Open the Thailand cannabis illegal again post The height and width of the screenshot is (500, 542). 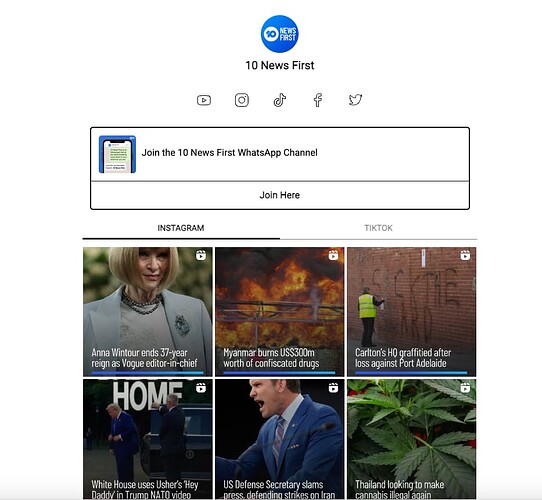(412, 439)
